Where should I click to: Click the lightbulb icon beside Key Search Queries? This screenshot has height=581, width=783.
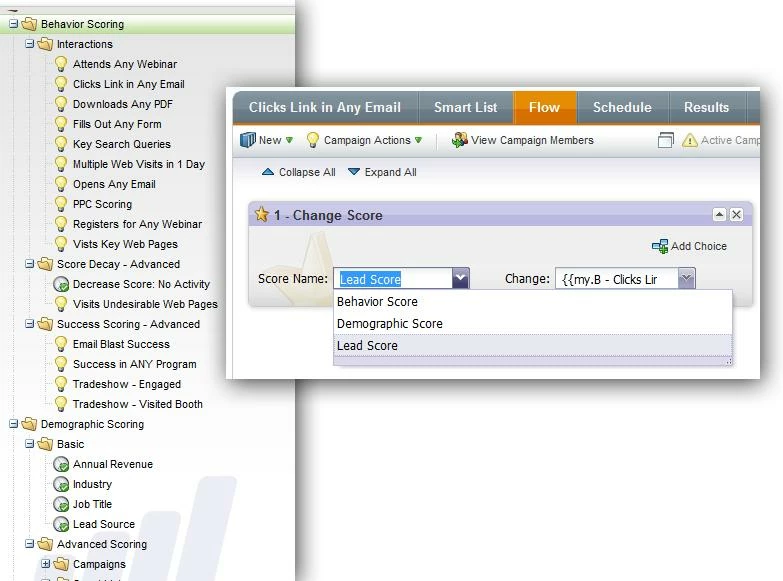click(61, 144)
